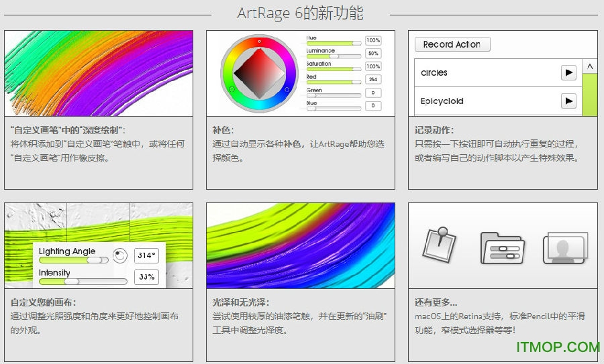The image size is (604, 364).
Task: Click the gloss and matte paint thumbnail
Action: (x=301, y=245)
